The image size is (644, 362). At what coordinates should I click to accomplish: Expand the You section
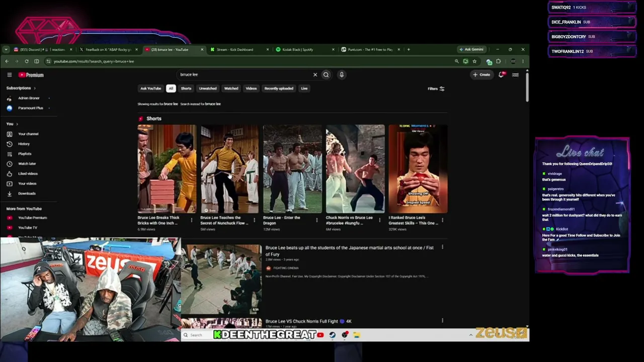tap(12, 124)
